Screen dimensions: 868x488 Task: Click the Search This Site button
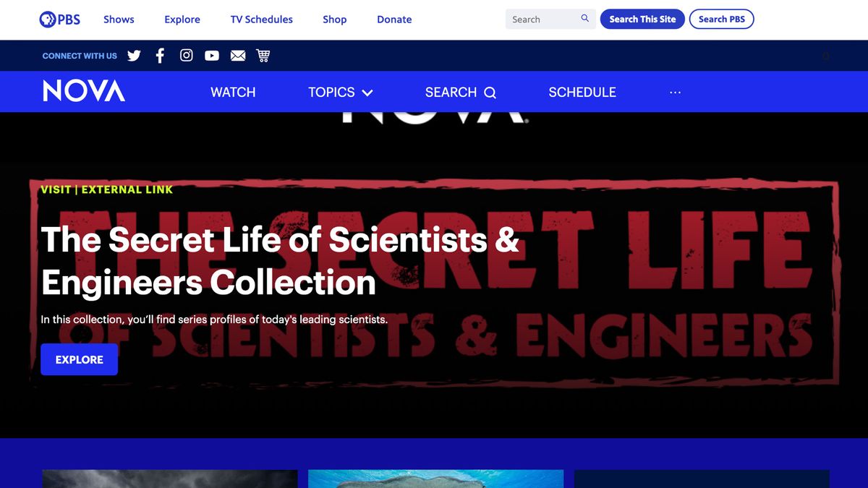tap(642, 19)
